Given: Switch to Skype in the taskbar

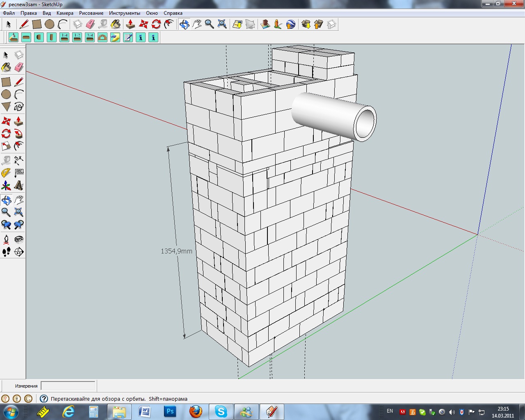Looking at the screenshot, I should coord(221,411).
